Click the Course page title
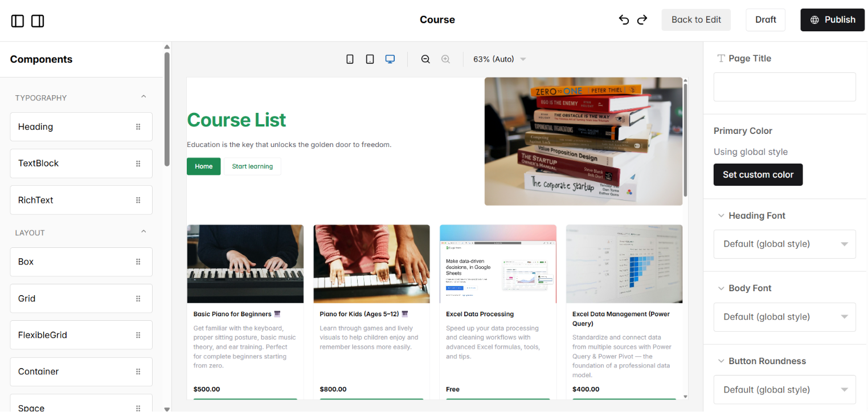Screen dimensions: 868x412 pos(437,20)
